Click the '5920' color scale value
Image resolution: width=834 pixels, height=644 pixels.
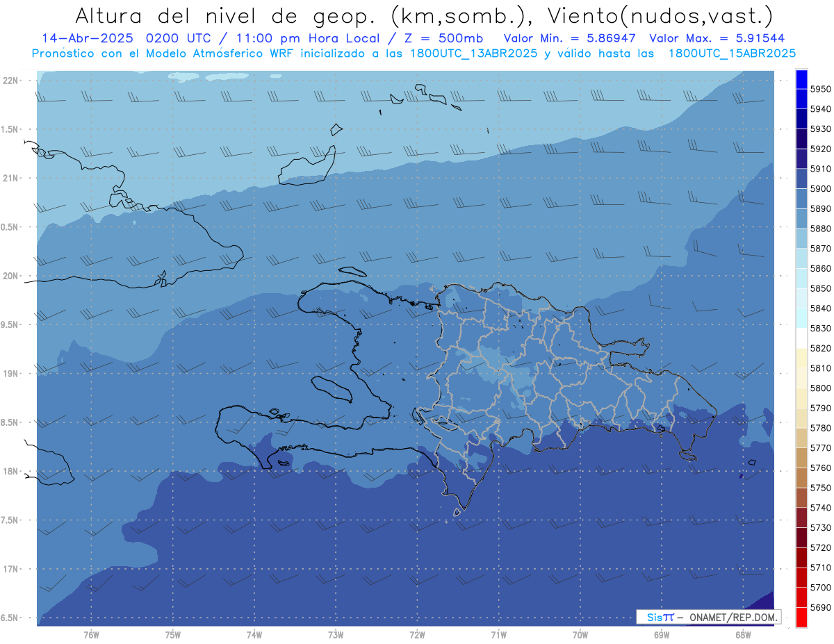820,149
